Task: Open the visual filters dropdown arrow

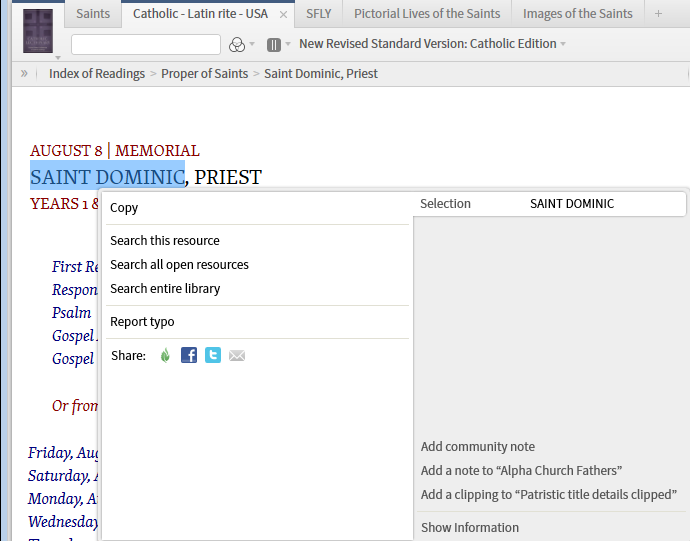Action: click(x=252, y=44)
